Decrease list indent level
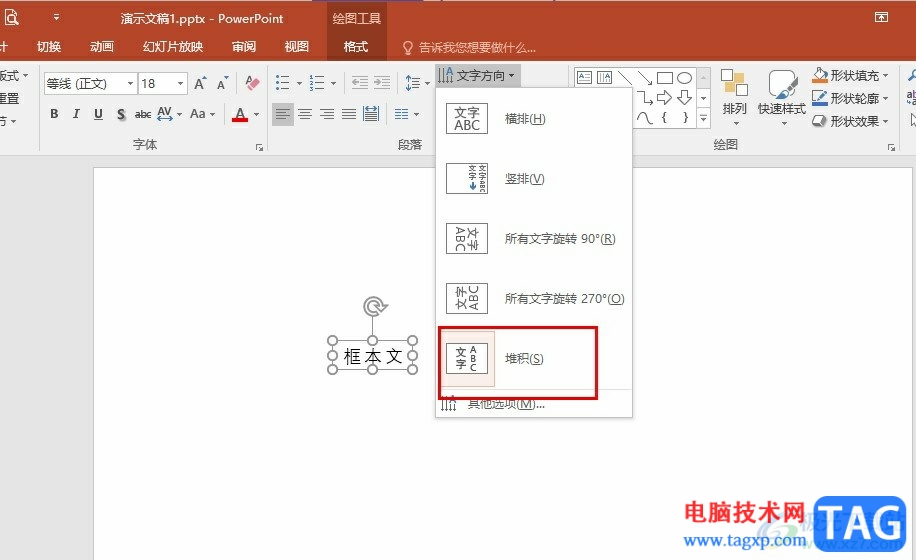This screenshot has width=916, height=560. point(360,83)
